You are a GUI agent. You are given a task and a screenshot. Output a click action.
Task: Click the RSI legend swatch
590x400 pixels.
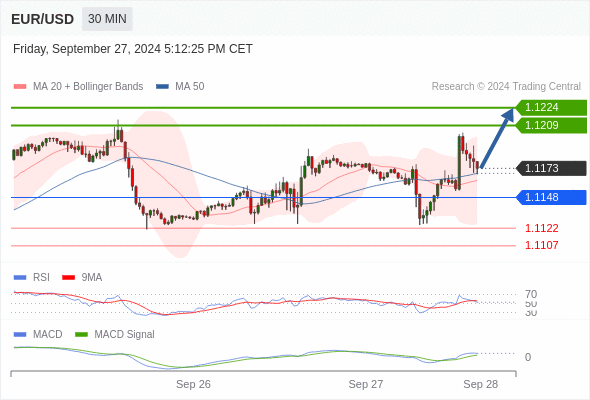[20, 278]
